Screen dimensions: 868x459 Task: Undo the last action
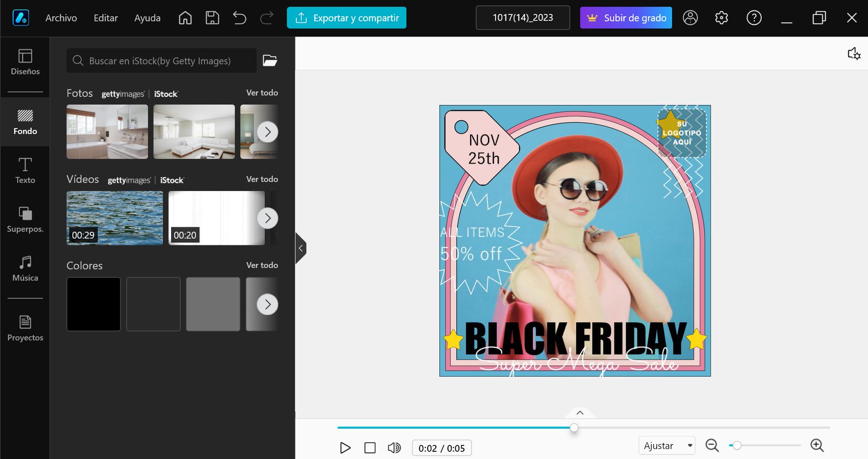click(x=240, y=18)
